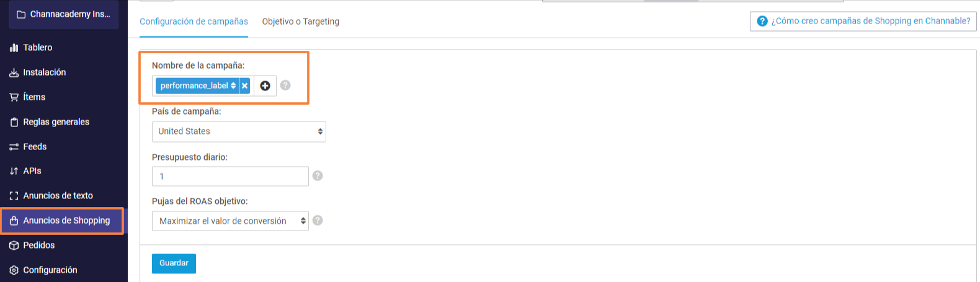This screenshot has height=282, width=980.
Task: Switch to Objetivo o Targeting tab
Action: pos(301,22)
